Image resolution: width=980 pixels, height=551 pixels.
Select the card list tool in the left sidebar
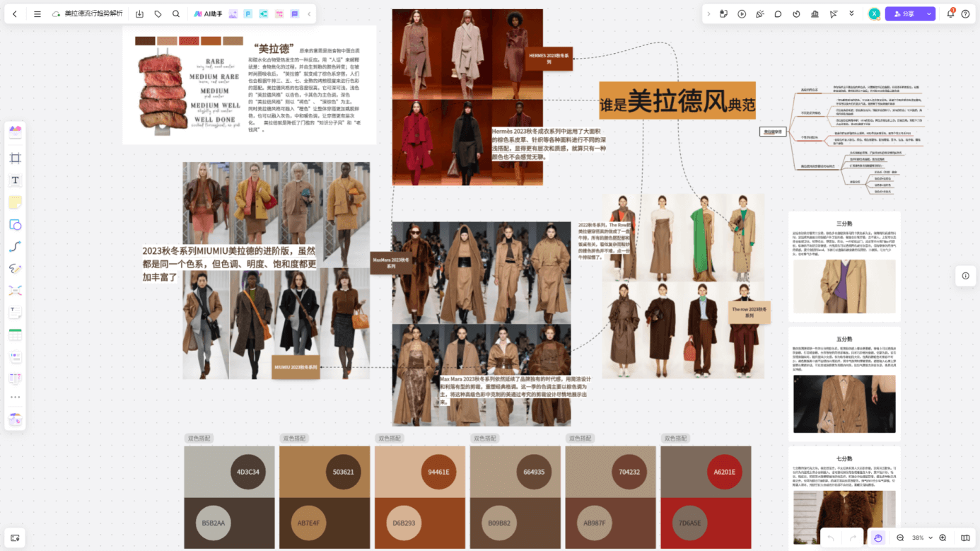coord(15,357)
